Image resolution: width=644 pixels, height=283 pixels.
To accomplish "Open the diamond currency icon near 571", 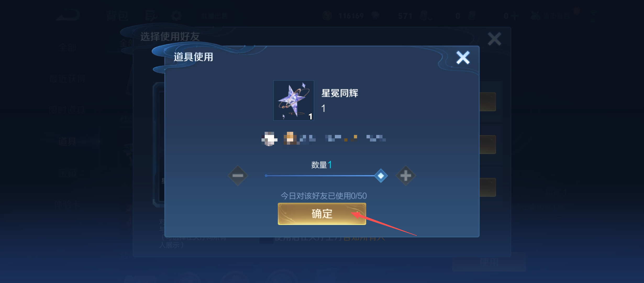I will coord(375,16).
